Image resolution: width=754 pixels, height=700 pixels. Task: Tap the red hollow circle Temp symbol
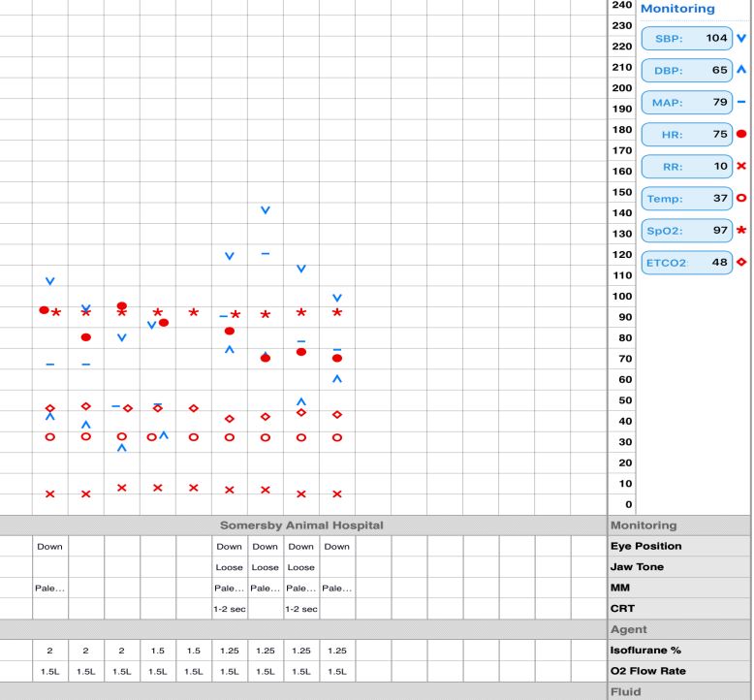coord(741,198)
